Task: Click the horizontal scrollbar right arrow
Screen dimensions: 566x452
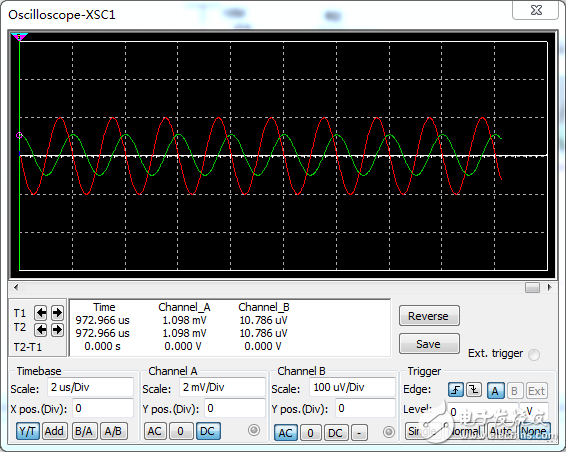Action: pyautogui.click(x=549, y=287)
